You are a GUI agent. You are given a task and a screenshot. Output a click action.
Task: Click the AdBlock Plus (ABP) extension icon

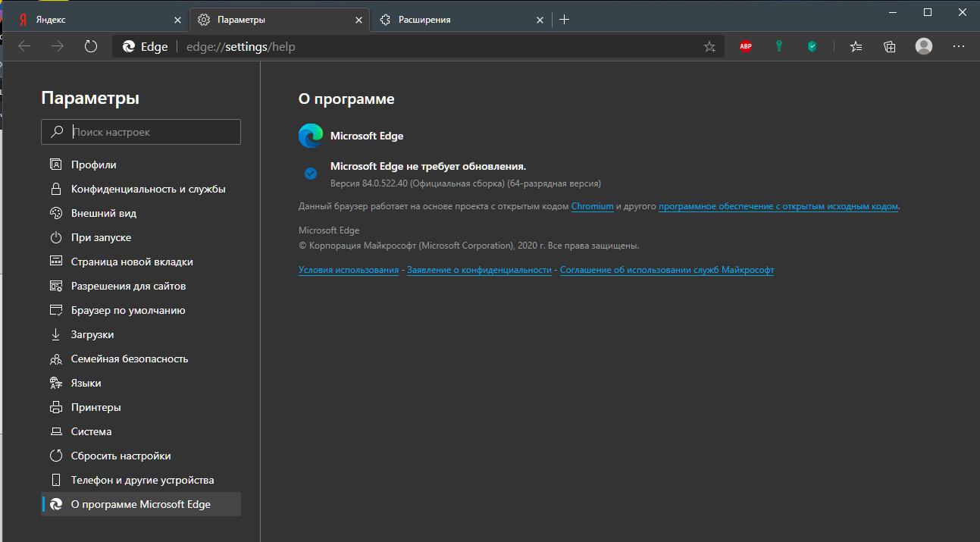pos(746,46)
